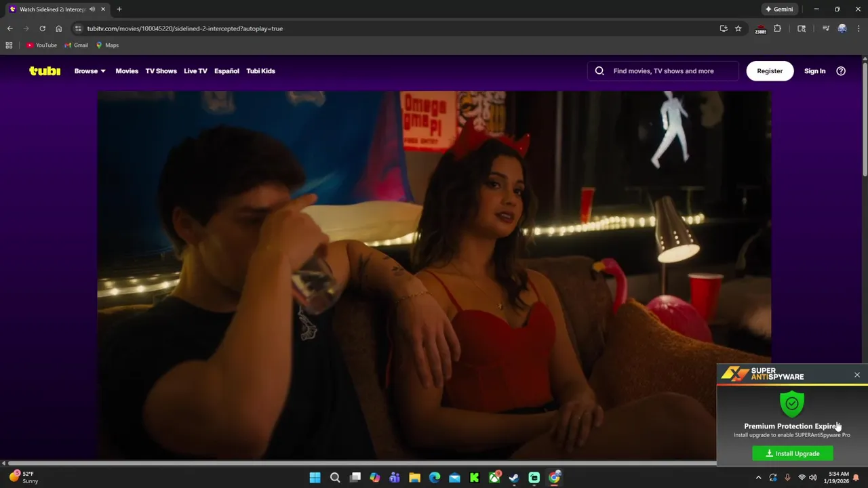This screenshot has height=488, width=868.
Task: Open Chrome profile avatar
Action: (842, 28)
